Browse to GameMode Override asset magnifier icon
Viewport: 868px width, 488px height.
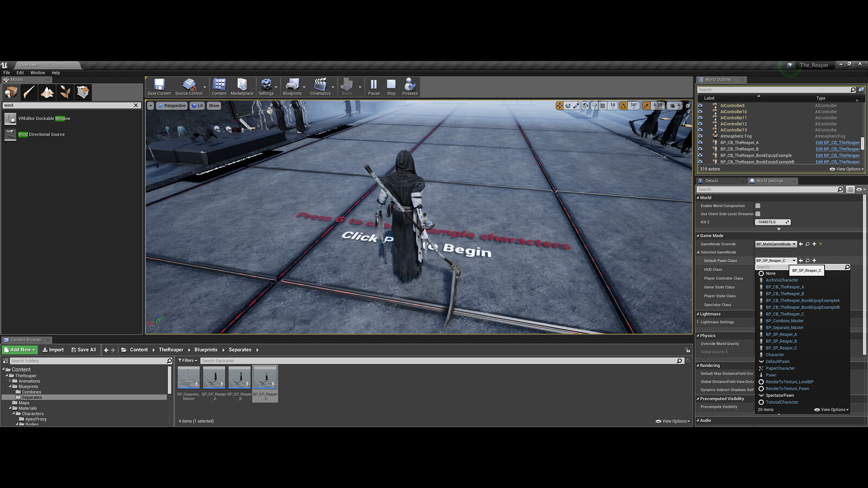point(807,244)
